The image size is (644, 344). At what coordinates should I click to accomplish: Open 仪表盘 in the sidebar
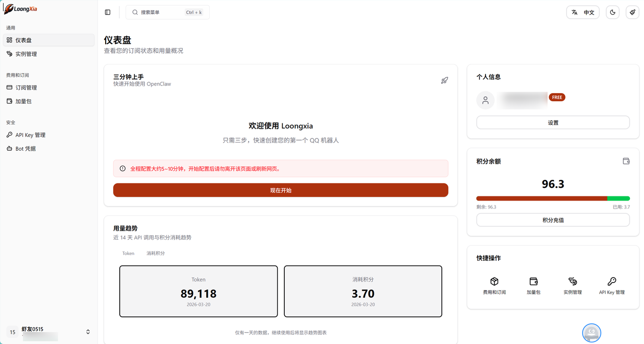(49, 40)
